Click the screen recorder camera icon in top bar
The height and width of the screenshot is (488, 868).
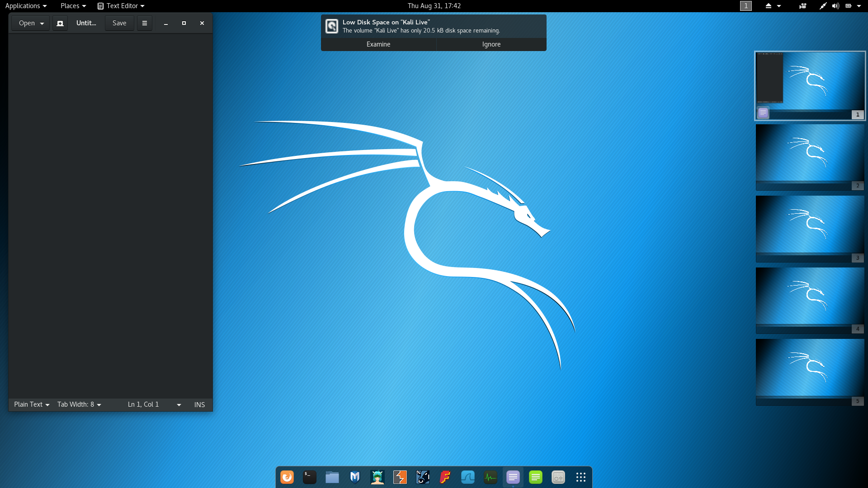coord(803,6)
